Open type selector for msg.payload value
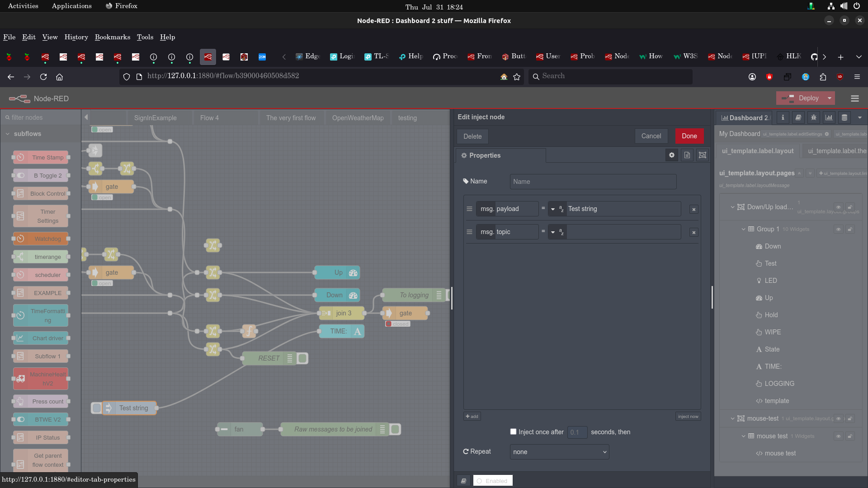 (557, 209)
